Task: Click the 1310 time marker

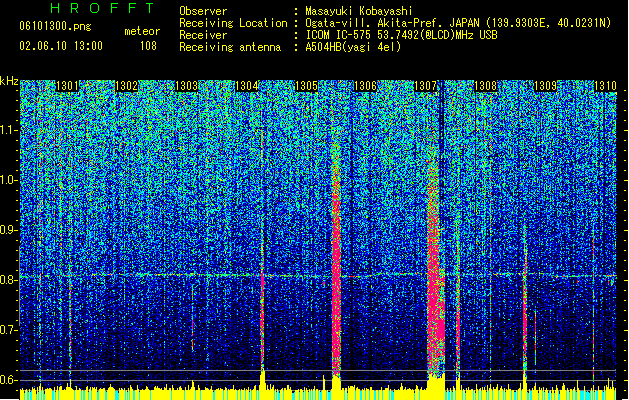Action: tap(605, 86)
